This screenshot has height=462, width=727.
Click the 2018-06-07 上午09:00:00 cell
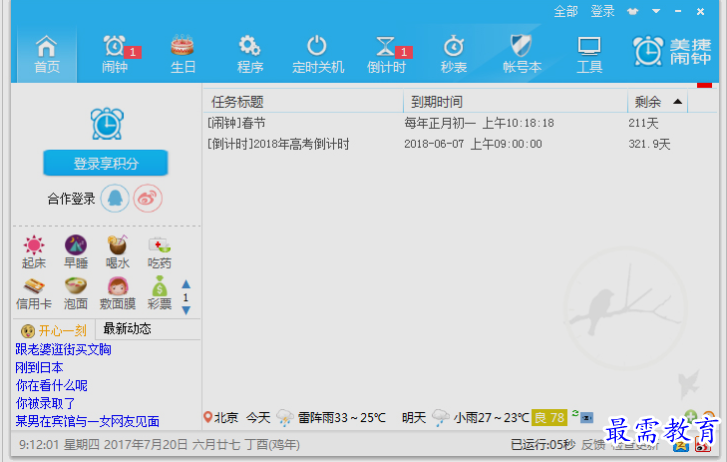[473, 144]
